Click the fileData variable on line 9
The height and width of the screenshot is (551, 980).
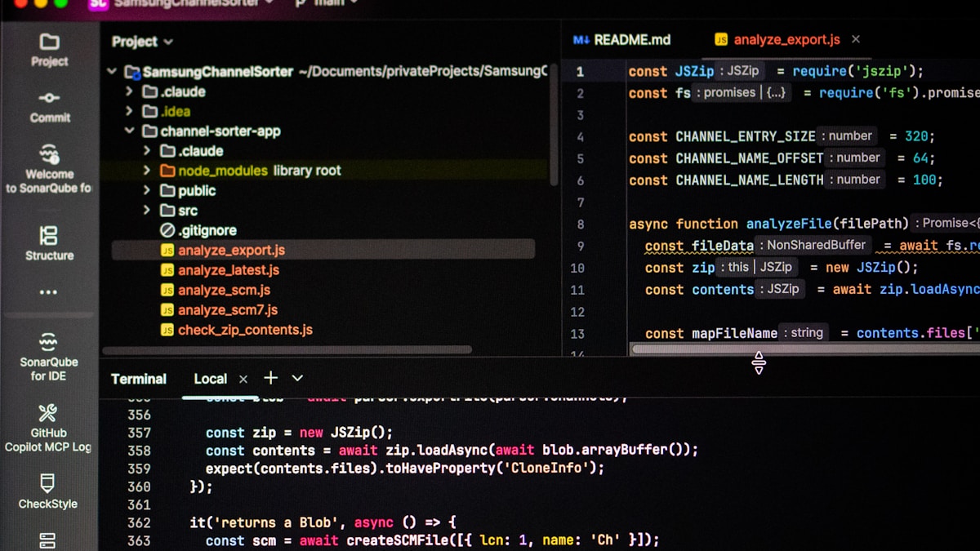pyautogui.click(x=722, y=246)
